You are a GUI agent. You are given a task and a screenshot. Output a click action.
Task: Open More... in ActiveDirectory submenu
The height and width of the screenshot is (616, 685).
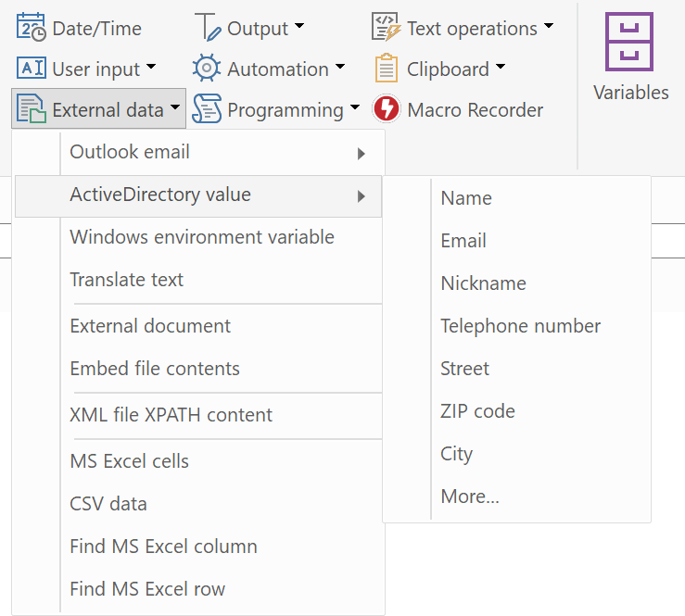517,497
